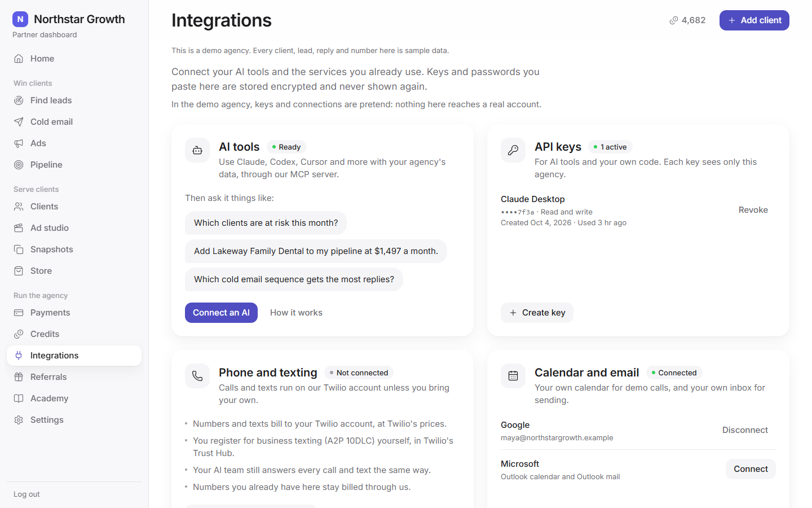Click the Clients people icon
812x508 pixels.
[19, 207]
